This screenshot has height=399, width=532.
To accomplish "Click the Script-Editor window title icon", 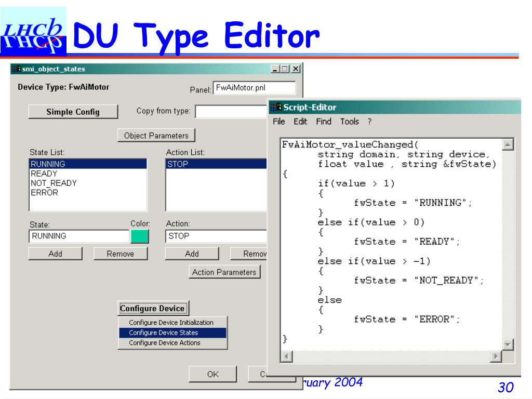I will (x=276, y=107).
